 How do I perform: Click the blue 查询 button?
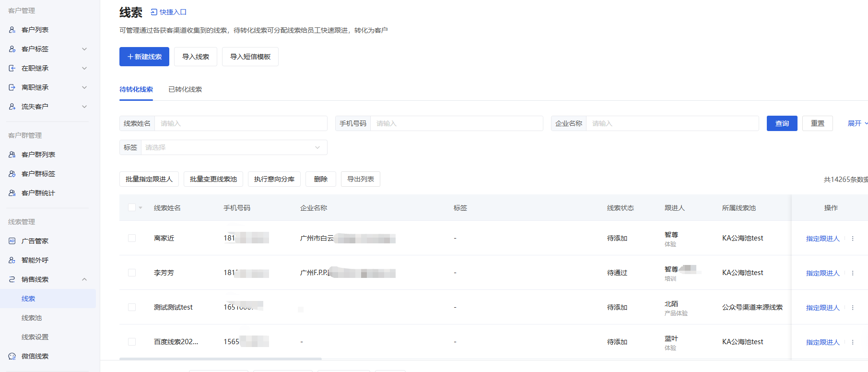click(x=782, y=123)
